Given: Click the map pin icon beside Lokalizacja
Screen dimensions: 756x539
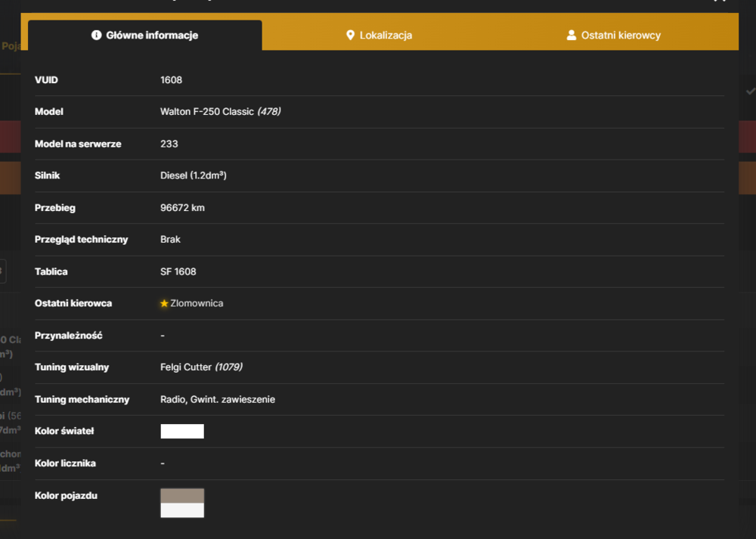Looking at the screenshot, I should [x=351, y=36].
